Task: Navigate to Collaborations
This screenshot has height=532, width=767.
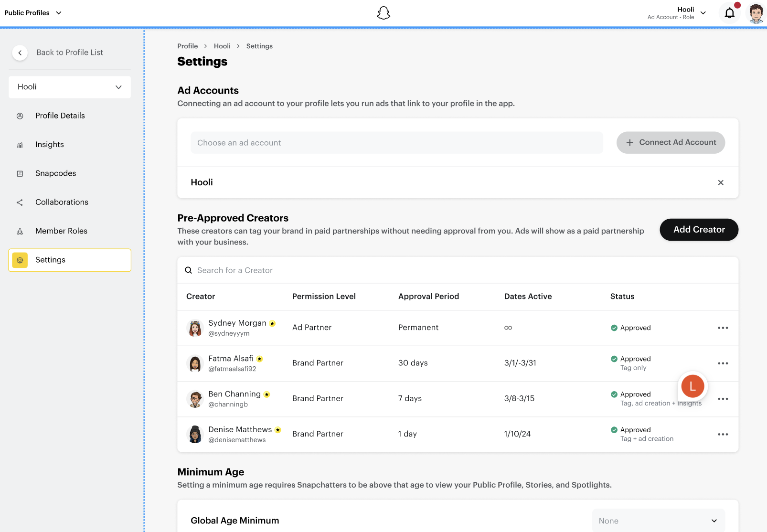Action: pyautogui.click(x=62, y=202)
